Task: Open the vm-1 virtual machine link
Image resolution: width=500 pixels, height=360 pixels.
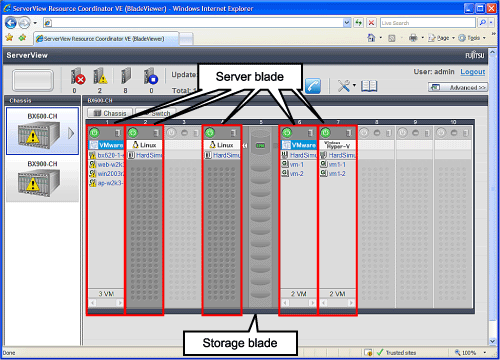Action: (x=297, y=165)
